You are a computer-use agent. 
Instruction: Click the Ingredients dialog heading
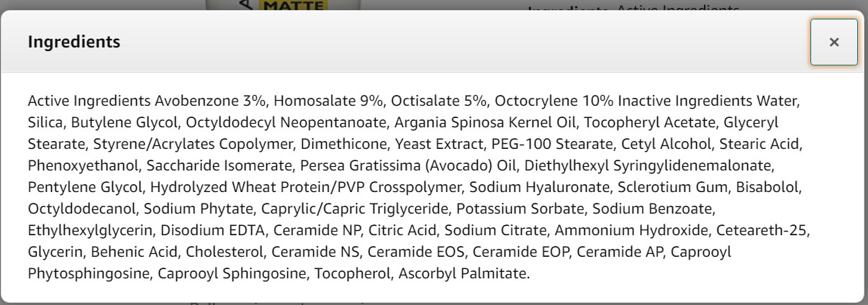[74, 42]
